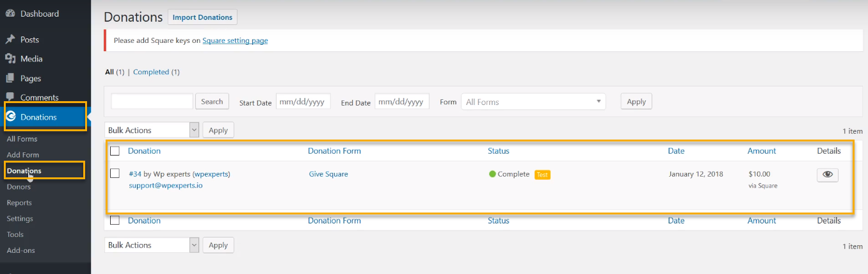Open the Pages menu item

tap(31, 79)
